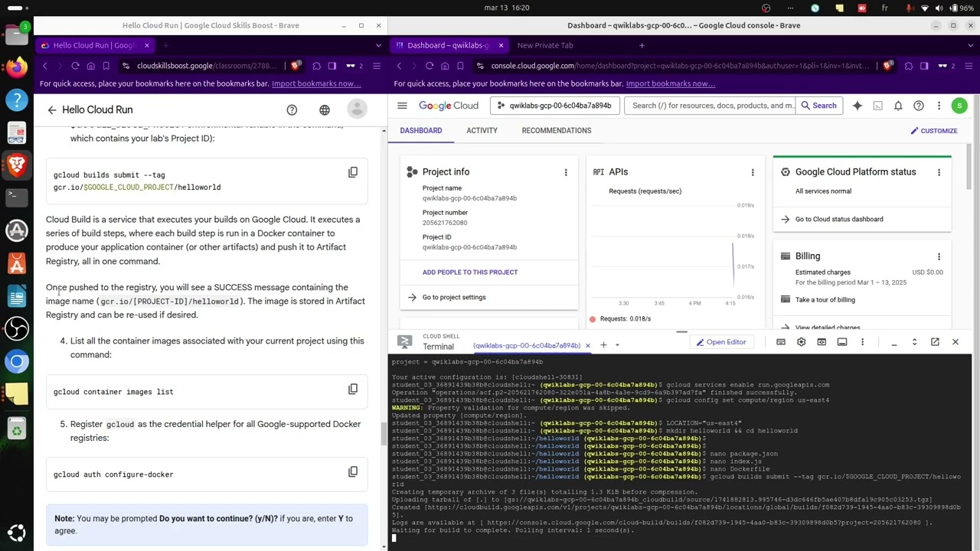Open the Google Cloud help menu
Viewport: 980px width, 551px height.
pos(919,106)
